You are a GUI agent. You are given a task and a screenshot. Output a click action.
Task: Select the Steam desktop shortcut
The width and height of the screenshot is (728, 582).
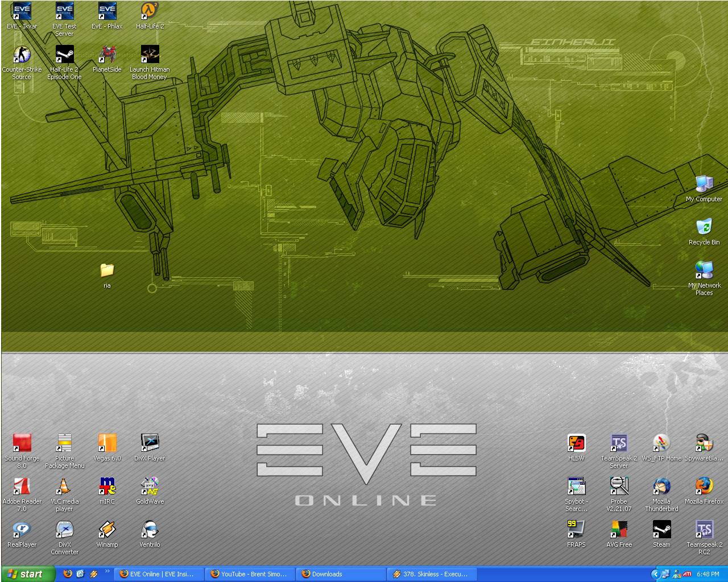pyautogui.click(x=661, y=534)
